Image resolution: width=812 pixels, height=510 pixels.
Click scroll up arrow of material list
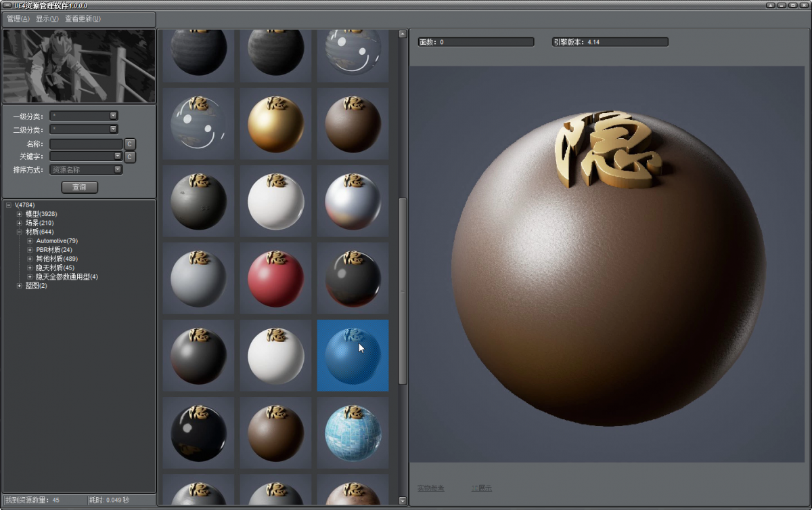pos(403,34)
